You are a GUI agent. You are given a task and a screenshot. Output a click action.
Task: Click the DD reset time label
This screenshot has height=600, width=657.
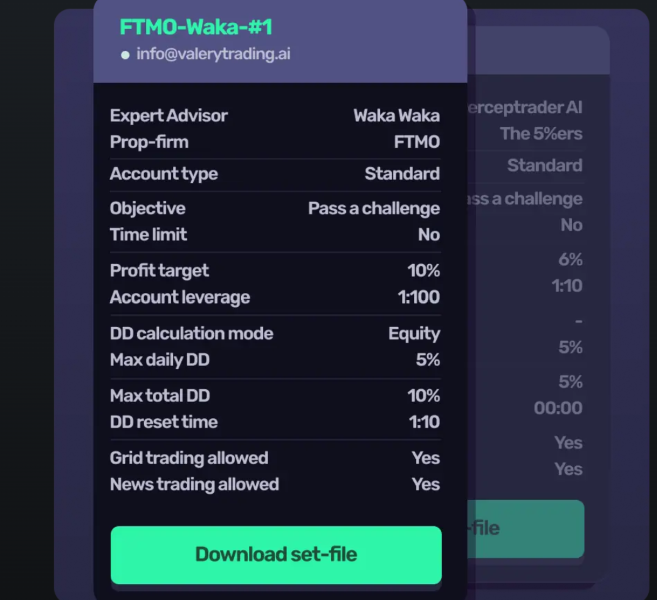[x=163, y=422]
